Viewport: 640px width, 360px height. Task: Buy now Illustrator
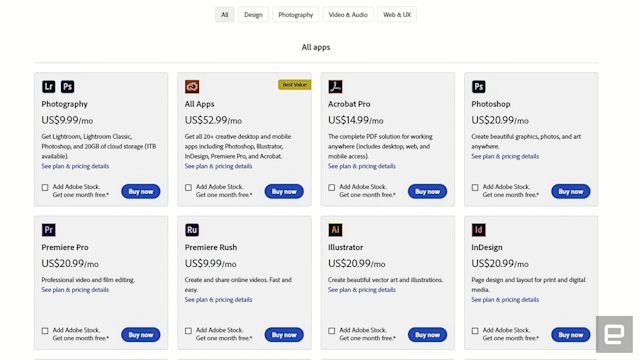(x=427, y=335)
